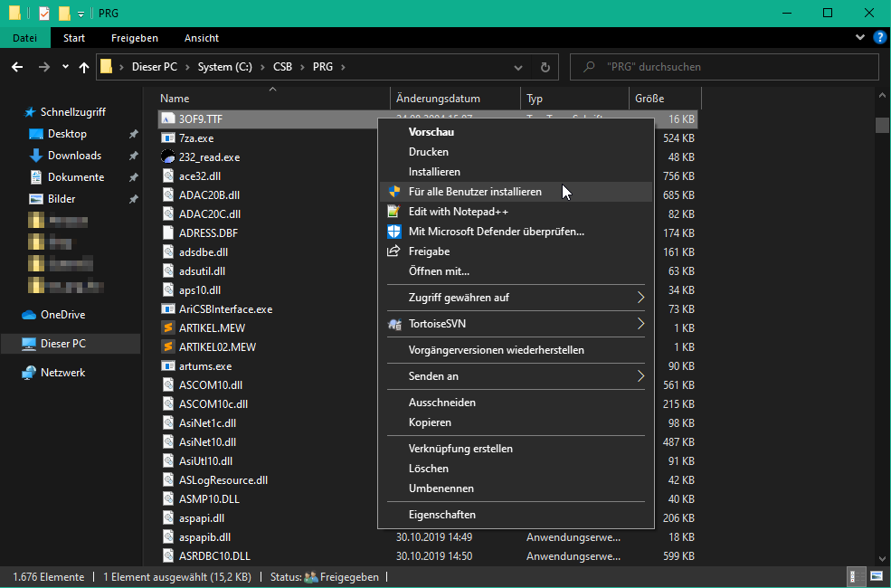
Task: Open the Datei tab
Action: click(x=25, y=38)
